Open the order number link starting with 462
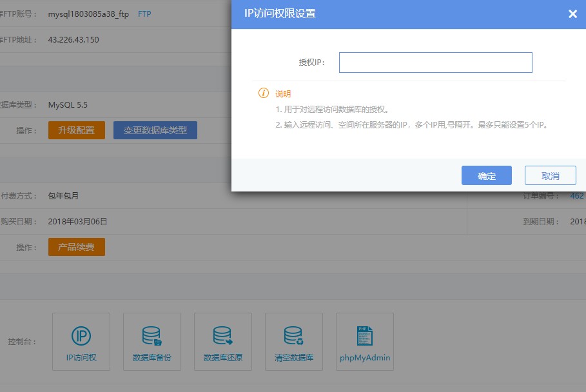Viewport: 586px width, 392px height. point(577,195)
